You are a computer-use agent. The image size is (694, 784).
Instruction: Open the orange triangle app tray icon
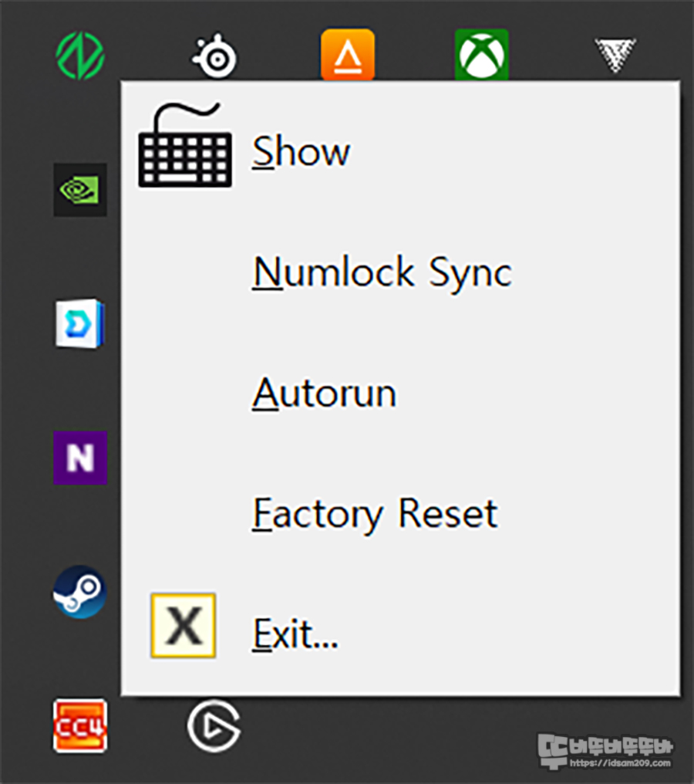point(348,55)
